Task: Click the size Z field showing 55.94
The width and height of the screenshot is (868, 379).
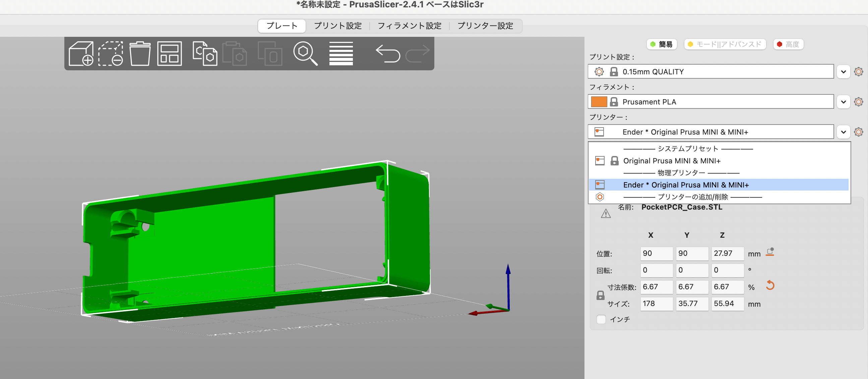Action: (727, 304)
